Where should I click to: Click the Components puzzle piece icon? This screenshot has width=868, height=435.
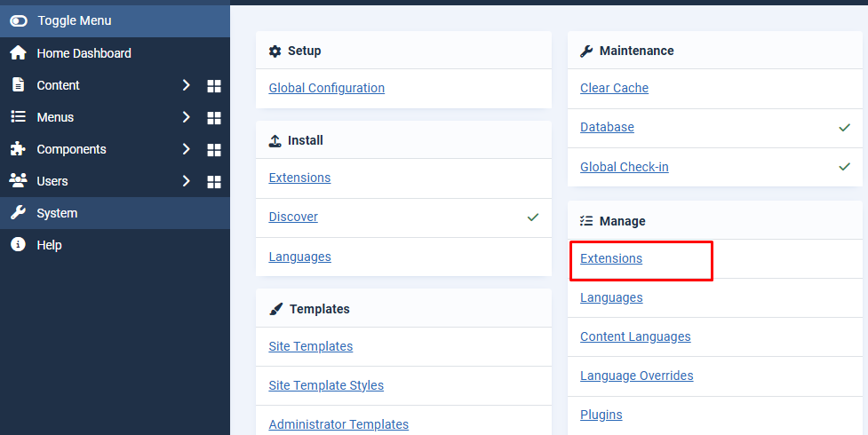pos(18,149)
